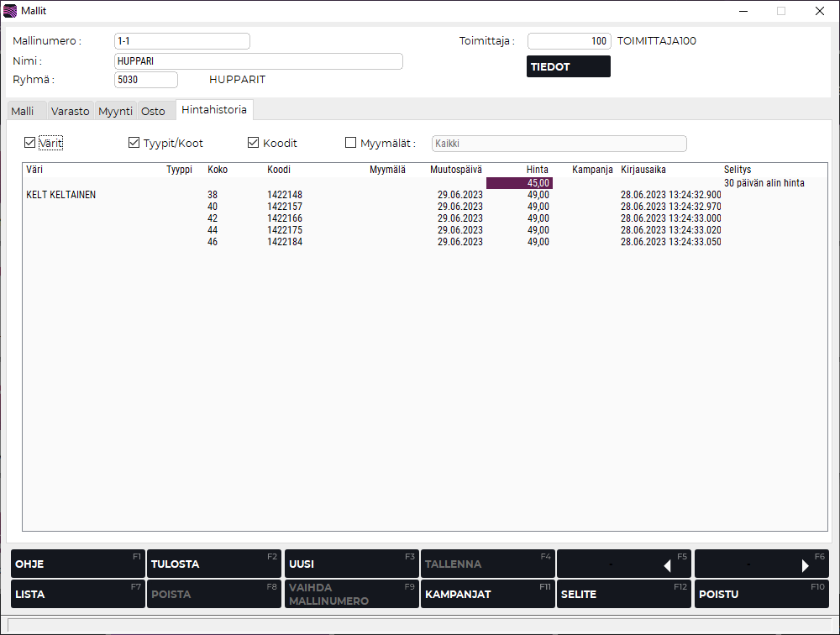Click the Mallit app icon in title bar

point(10,11)
